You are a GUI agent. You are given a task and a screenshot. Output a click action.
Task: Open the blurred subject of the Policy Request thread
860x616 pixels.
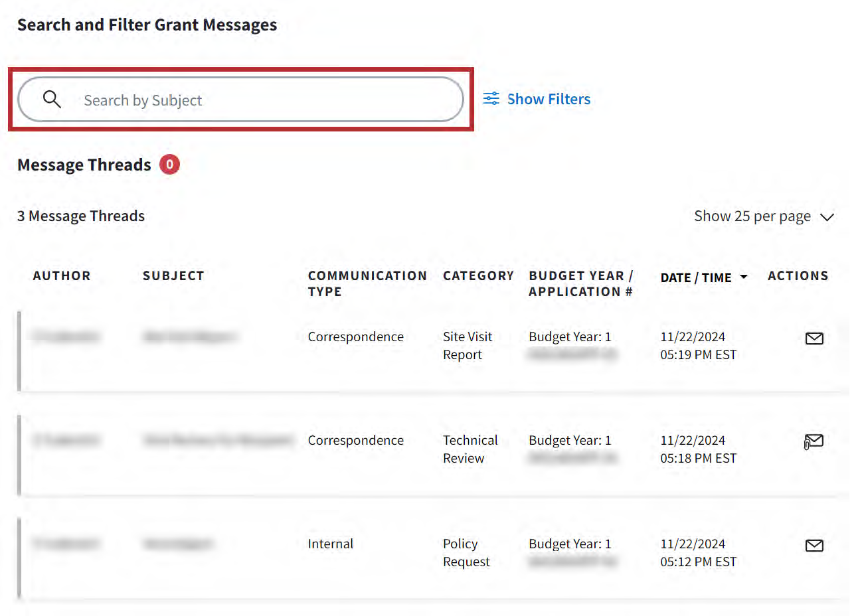[177, 544]
